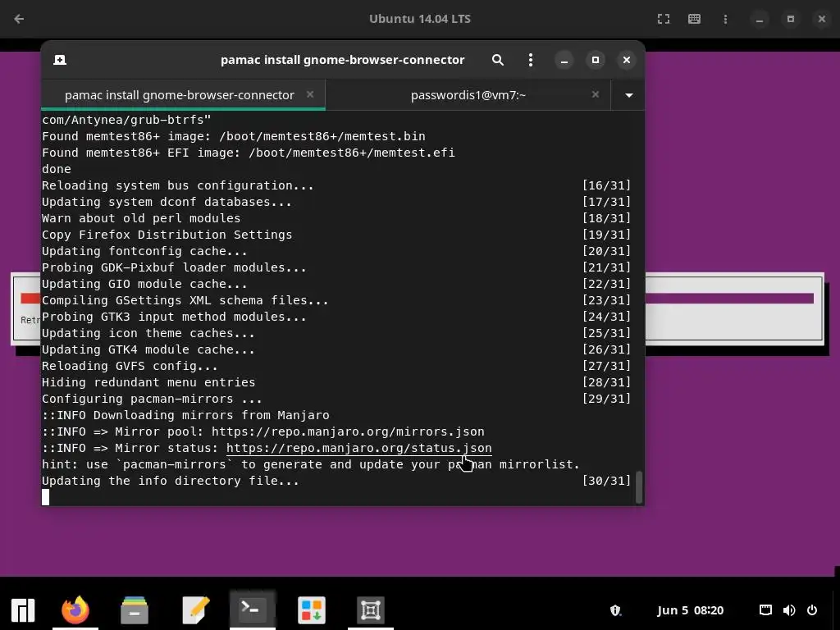Open the text editor taskbar icon
Image resolution: width=840 pixels, height=630 pixels.
(x=195, y=609)
